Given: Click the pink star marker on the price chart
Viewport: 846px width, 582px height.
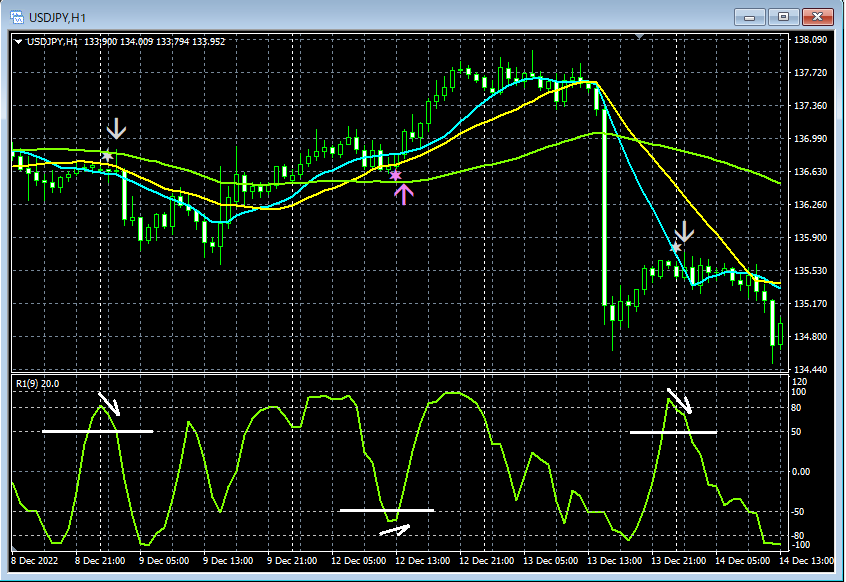Looking at the screenshot, I should tap(395, 175).
